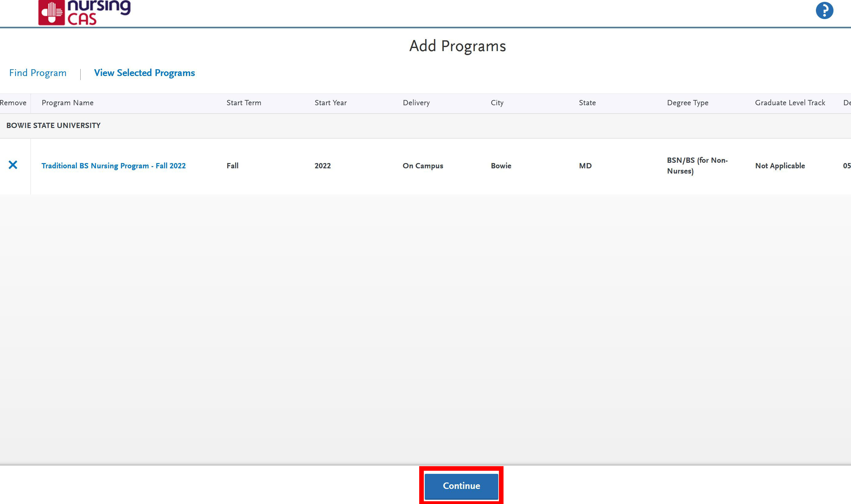Click the Start Term column header
The width and height of the screenshot is (851, 504).
(x=243, y=103)
